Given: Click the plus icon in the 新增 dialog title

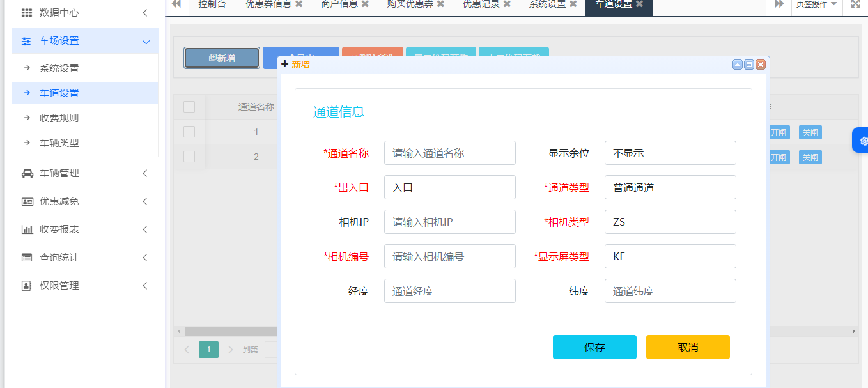Looking at the screenshot, I should 284,64.
